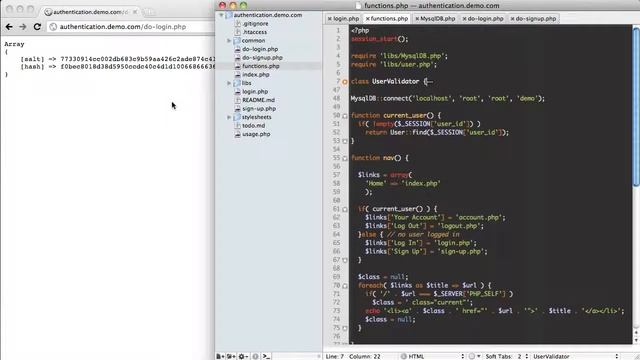Click the common folder icon
Screen dimensions: 640x360
pos(237,41)
